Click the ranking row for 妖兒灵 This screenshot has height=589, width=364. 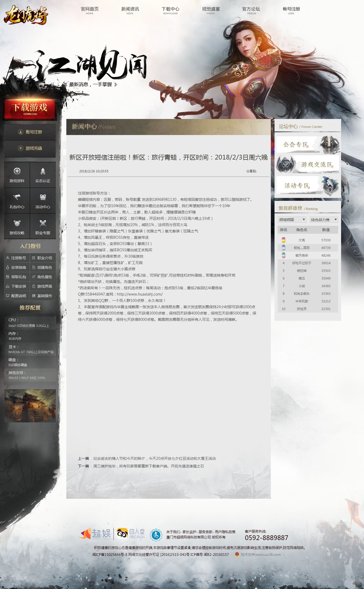[308, 309]
